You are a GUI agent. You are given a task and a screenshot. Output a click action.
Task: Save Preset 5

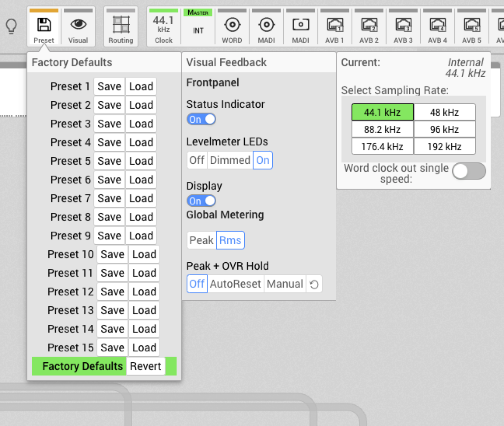[x=109, y=161]
